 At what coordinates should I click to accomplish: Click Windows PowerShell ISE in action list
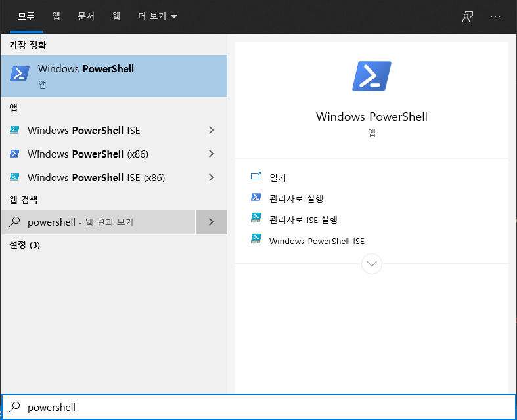tap(317, 241)
